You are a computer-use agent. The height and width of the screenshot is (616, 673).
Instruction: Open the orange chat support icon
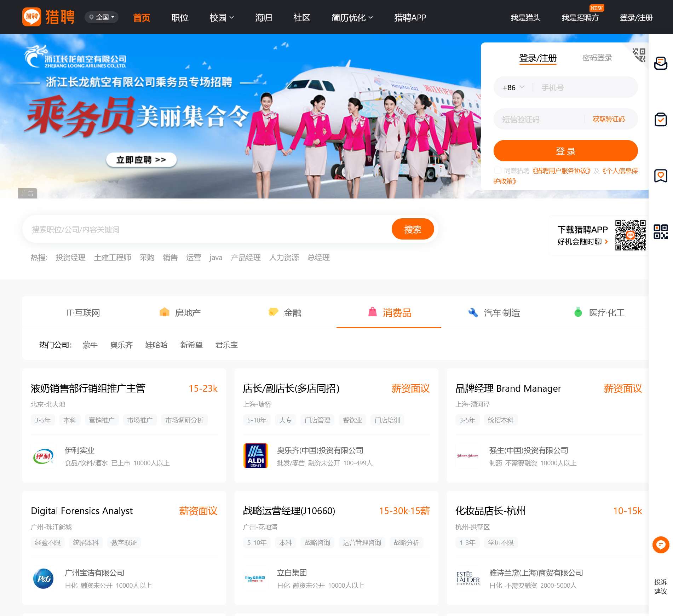[x=661, y=545]
